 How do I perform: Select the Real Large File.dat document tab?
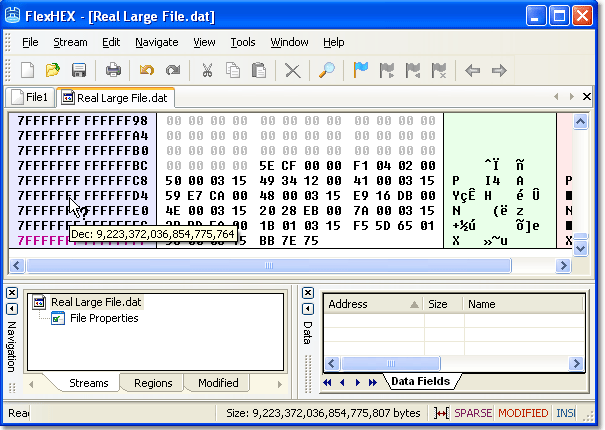pos(115,98)
